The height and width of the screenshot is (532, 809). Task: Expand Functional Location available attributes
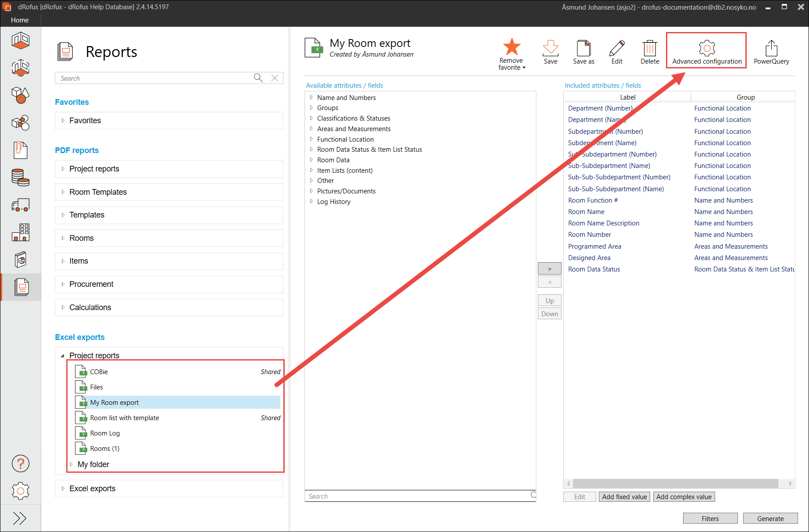(x=311, y=139)
